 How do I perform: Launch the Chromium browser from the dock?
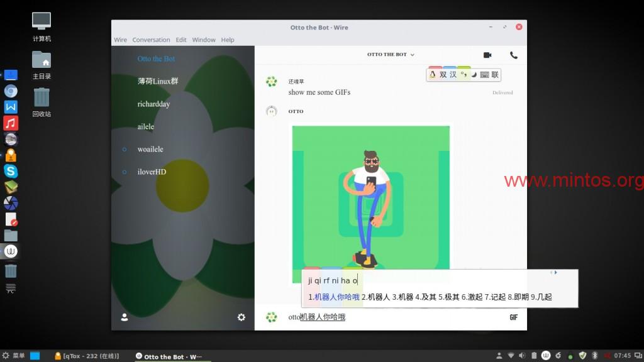pyautogui.click(x=11, y=90)
